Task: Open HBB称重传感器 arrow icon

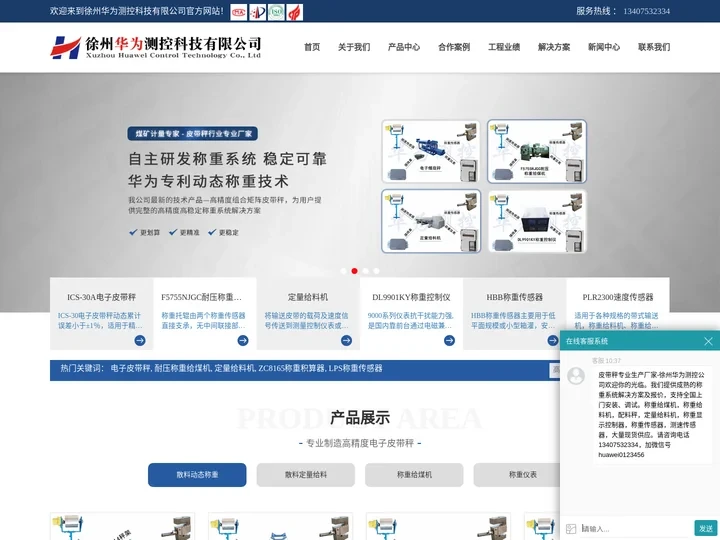Action: pos(553,340)
